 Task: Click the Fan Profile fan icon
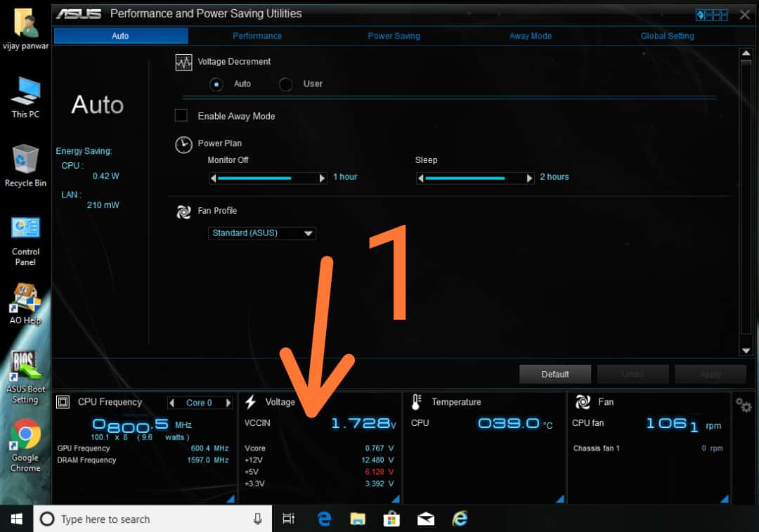point(183,212)
